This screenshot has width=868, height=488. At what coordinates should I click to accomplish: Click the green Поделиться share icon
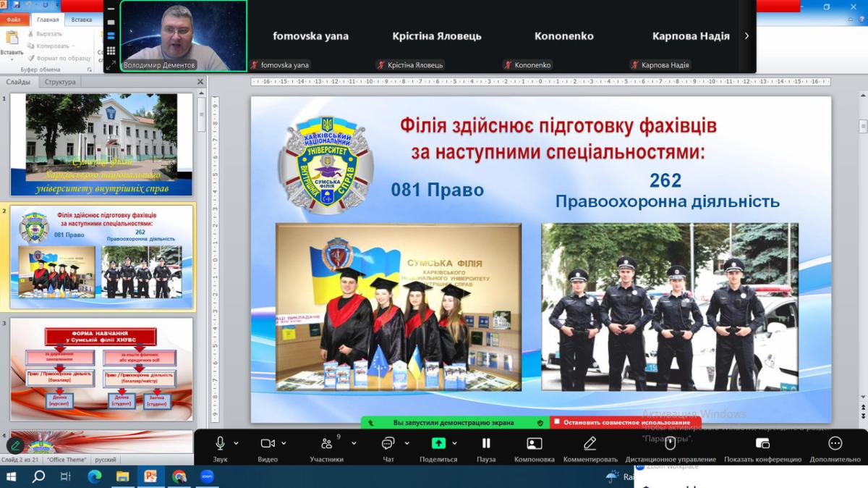pos(438,443)
